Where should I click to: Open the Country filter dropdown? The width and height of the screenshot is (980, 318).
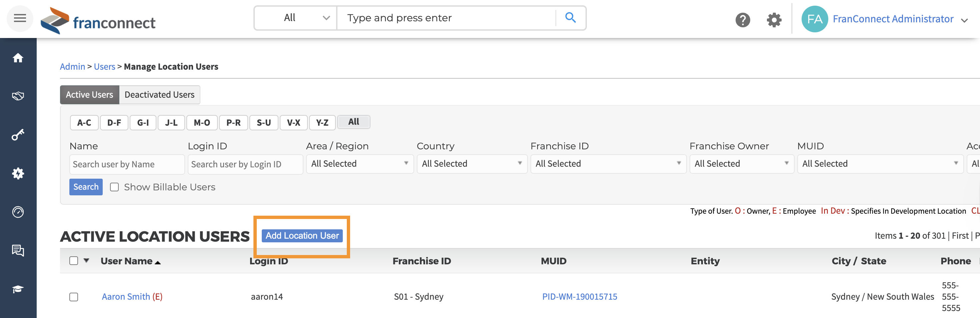pos(471,164)
